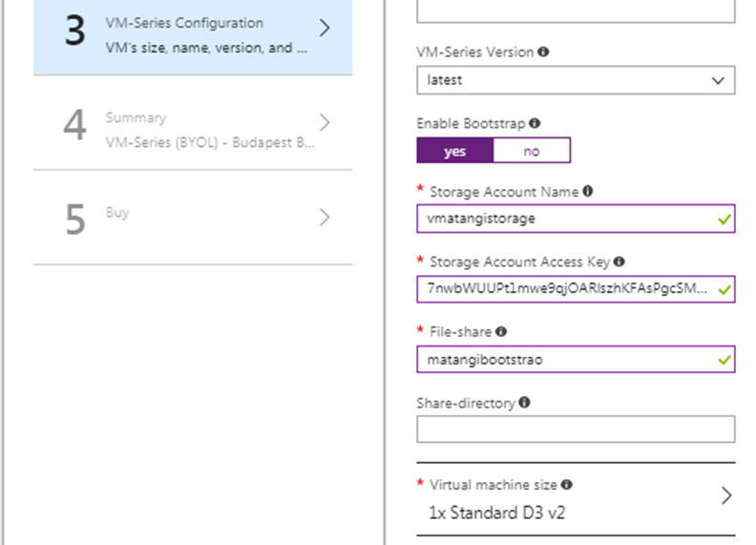Open the VM-Series Version dropdown
Image resolution: width=756 pixels, height=545 pixels.
(x=576, y=80)
